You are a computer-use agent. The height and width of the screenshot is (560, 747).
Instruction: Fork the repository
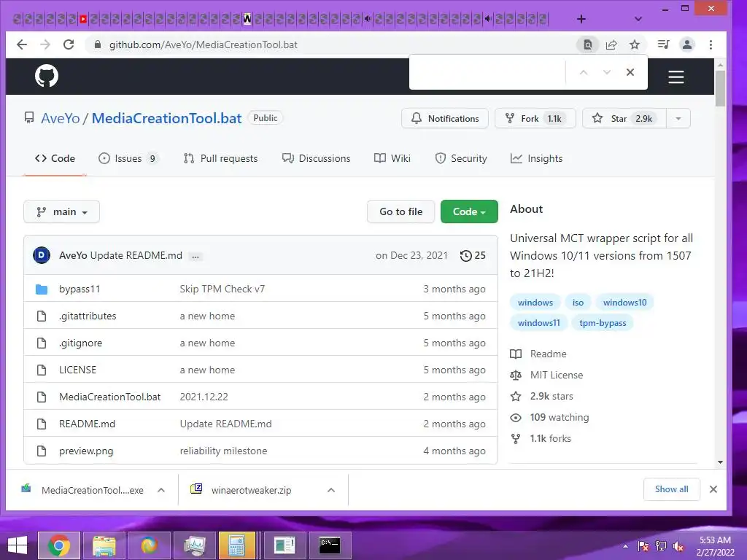coord(535,119)
